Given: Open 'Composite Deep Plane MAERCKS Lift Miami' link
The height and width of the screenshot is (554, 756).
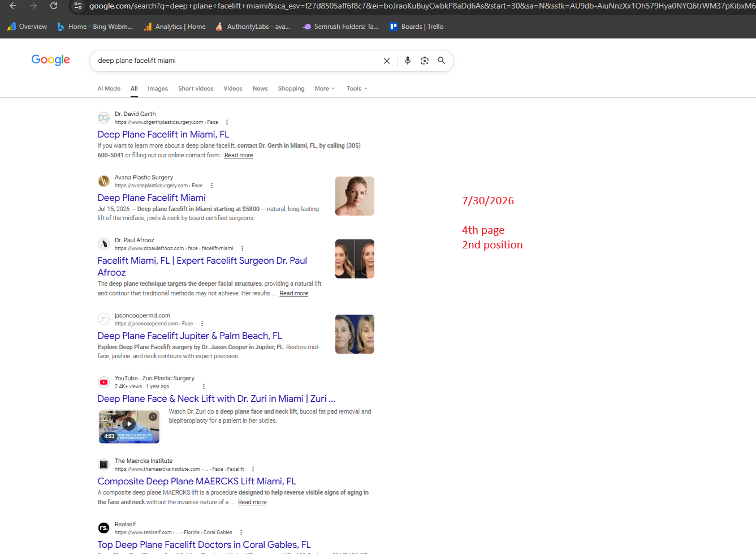Looking at the screenshot, I should 197,482.
